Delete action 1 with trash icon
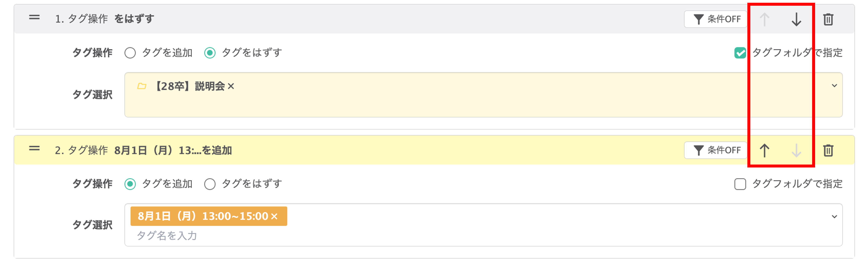This screenshot has width=868, height=263. (x=828, y=19)
